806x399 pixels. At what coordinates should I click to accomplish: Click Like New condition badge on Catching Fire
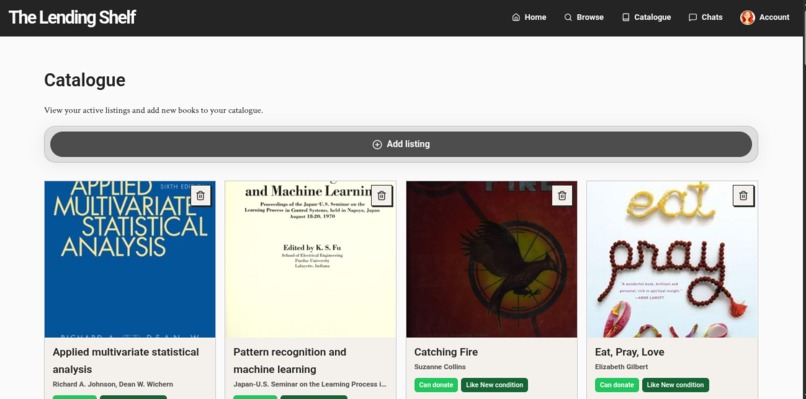pyautogui.click(x=494, y=385)
